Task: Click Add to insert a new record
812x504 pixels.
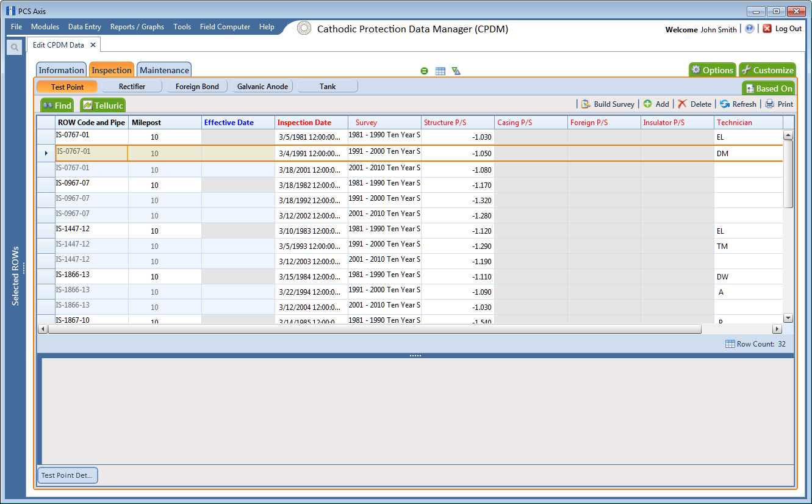Action: coord(656,104)
